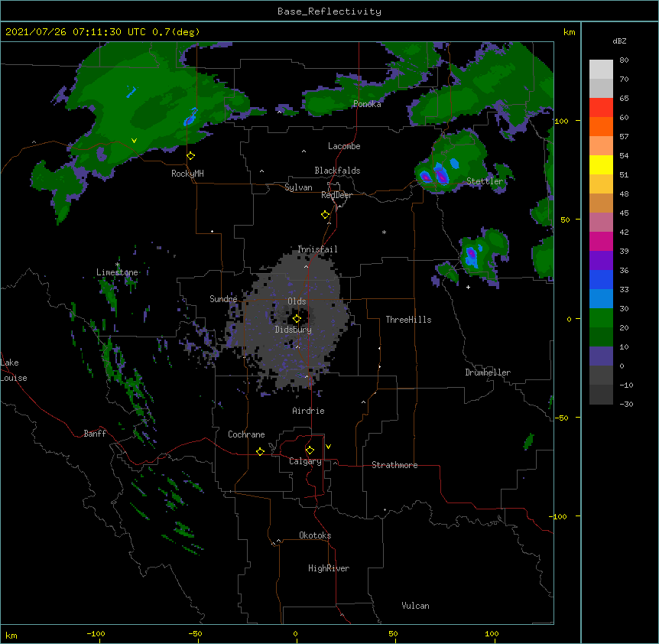659x644 pixels.
Task: Click the white plus marker north of Drumheller
Action: (x=468, y=287)
